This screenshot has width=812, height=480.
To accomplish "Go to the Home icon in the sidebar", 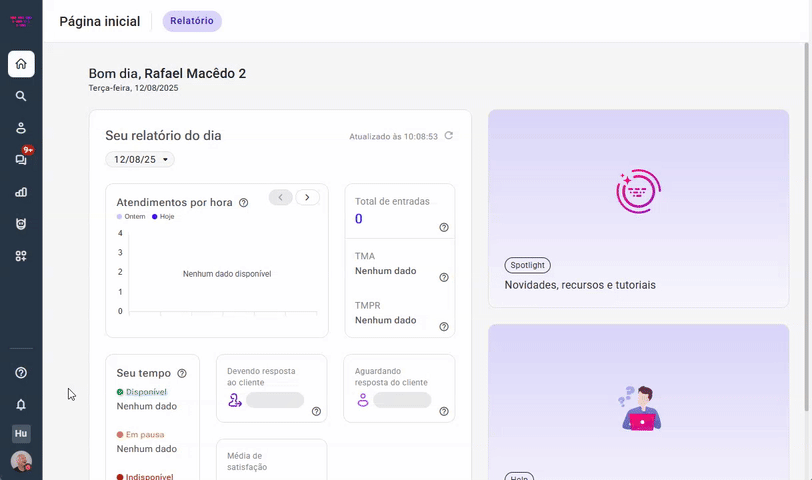I will 21,64.
